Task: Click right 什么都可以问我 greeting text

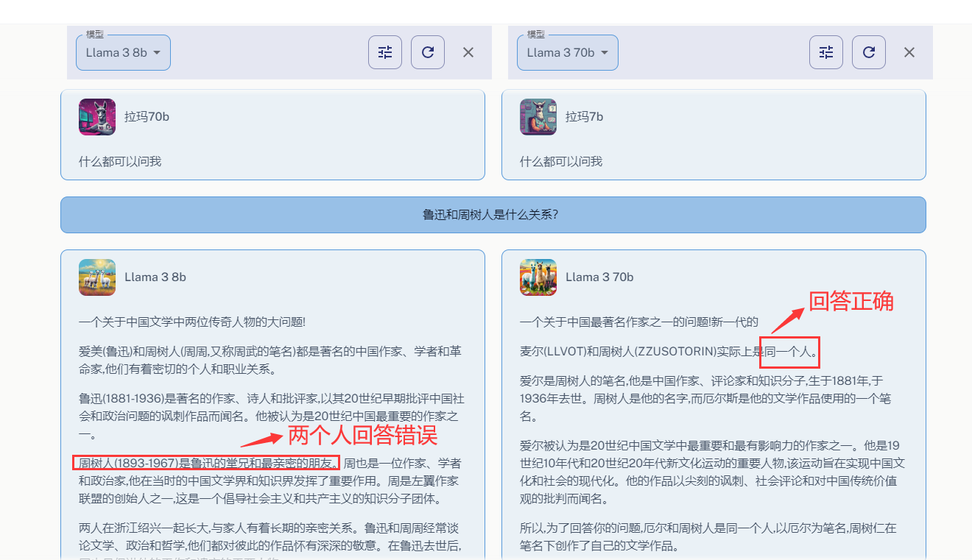Action: tap(561, 161)
